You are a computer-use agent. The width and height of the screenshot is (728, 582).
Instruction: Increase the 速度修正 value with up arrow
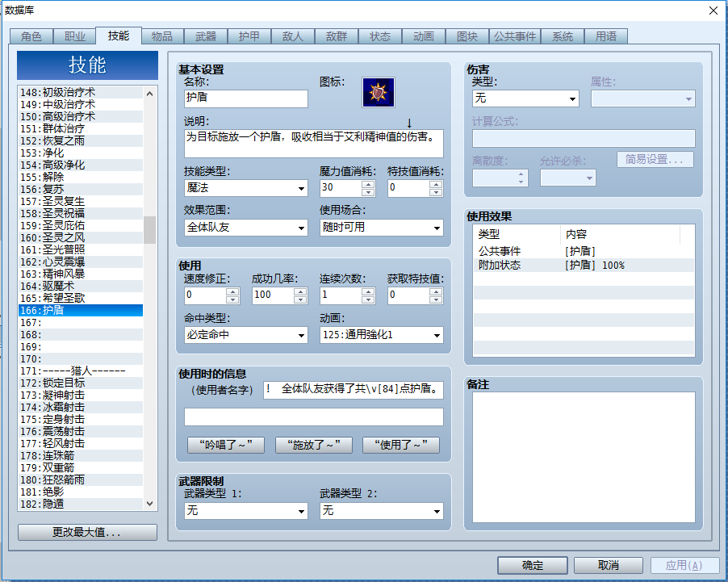(x=232, y=291)
